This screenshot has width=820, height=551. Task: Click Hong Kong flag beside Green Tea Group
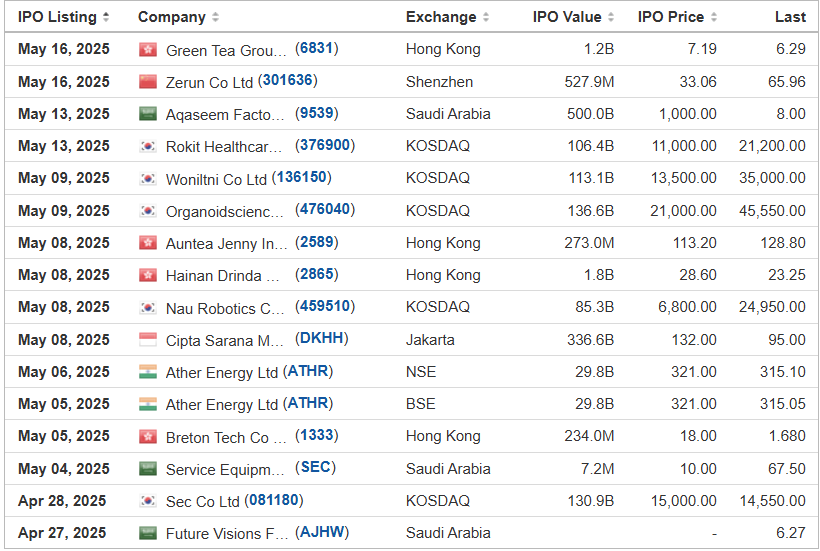[148, 50]
